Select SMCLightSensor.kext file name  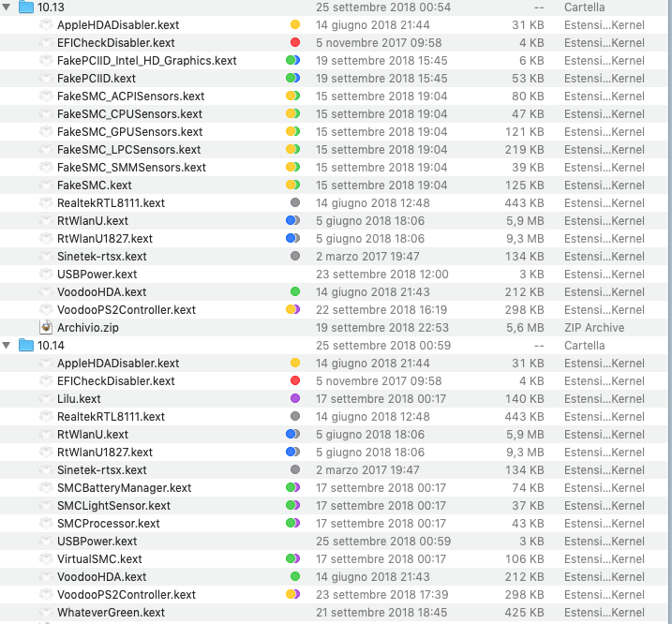(114, 506)
